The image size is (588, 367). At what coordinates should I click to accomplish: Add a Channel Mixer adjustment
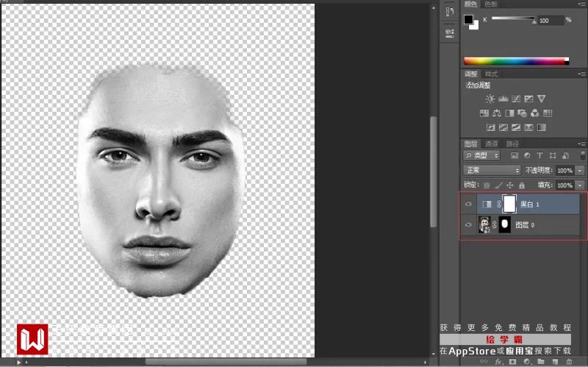click(x=535, y=113)
